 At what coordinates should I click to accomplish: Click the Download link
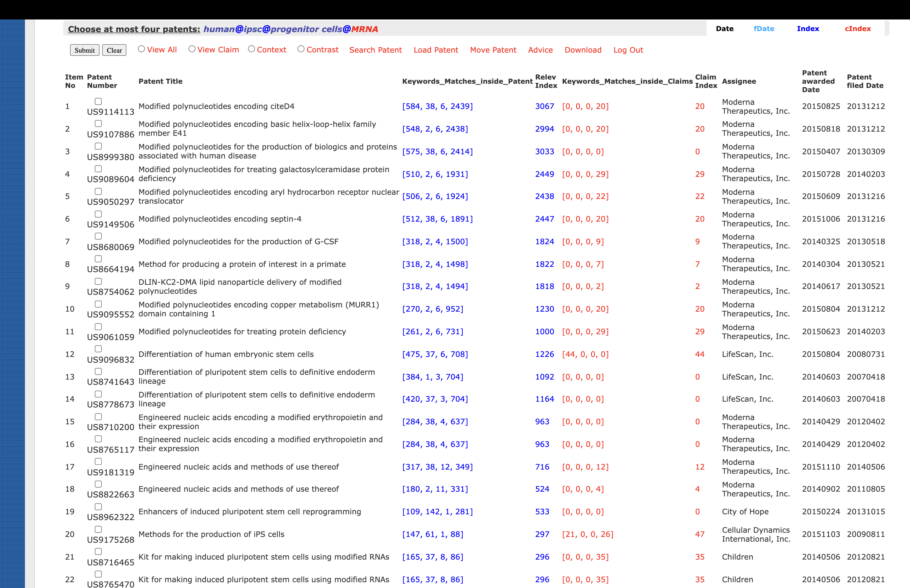(x=583, y=50)
